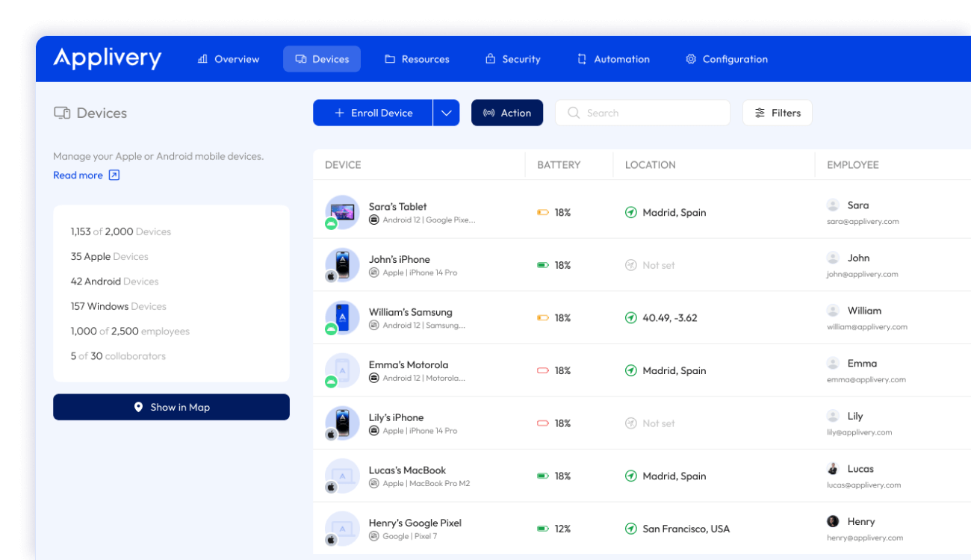Open the Filters panel

[x=777, y=113]
